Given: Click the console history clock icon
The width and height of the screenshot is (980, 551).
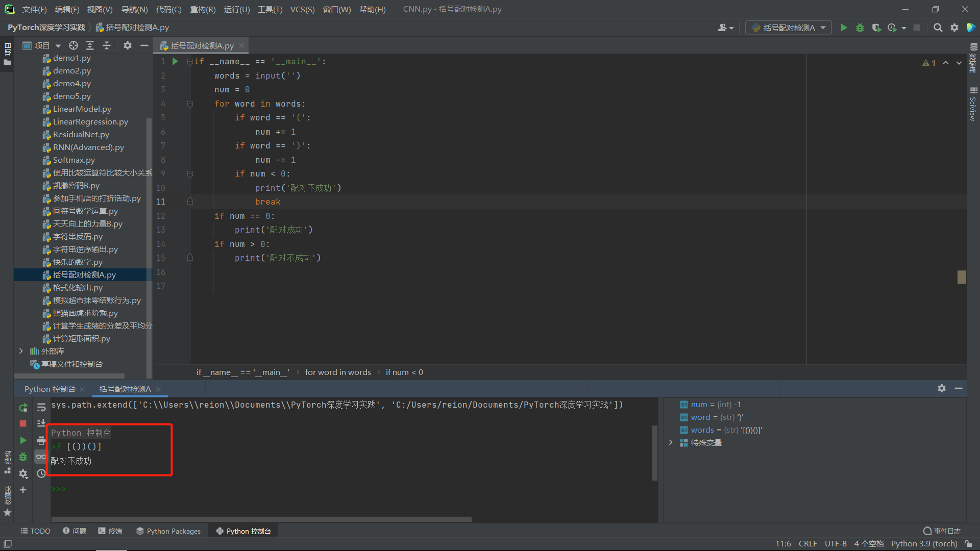Looking at the screenshot, I should click(x=41, y=474).
